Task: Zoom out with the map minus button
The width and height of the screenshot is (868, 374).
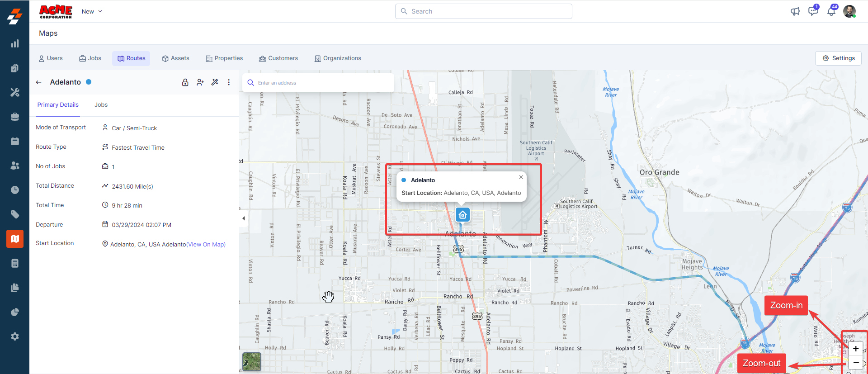Action: pos(856,362)
